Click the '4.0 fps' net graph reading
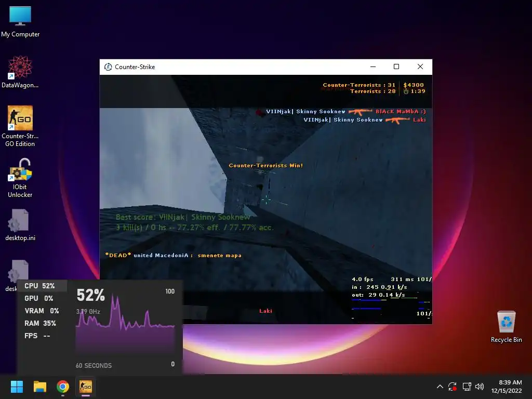Viewport: 532px width, 399px height. (362, 279)
